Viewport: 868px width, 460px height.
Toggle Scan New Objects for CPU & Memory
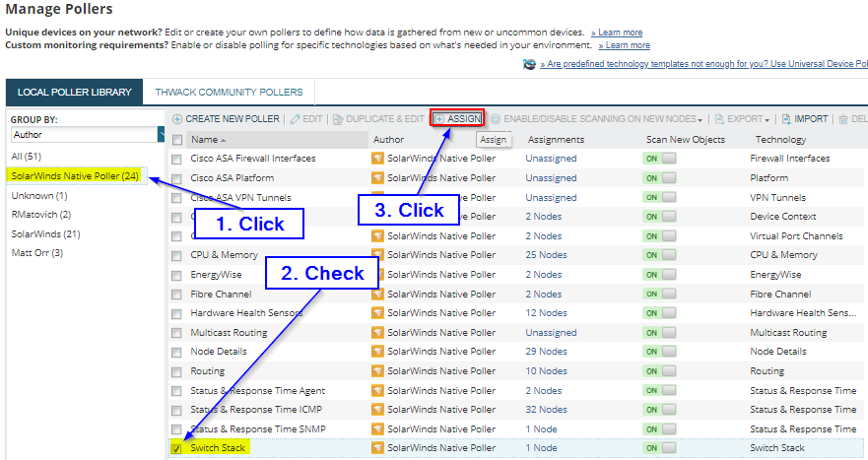pos(659,255)
